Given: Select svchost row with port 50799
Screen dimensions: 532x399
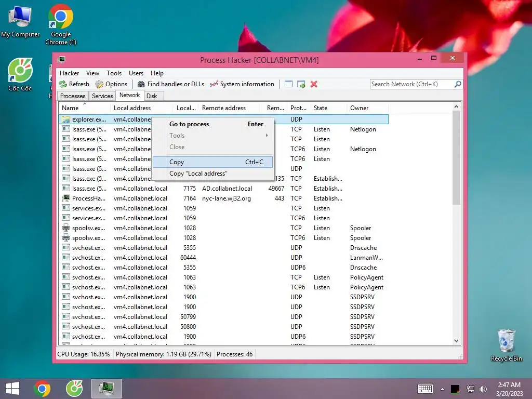Looking at the screenshot, I should click(224, 317).
